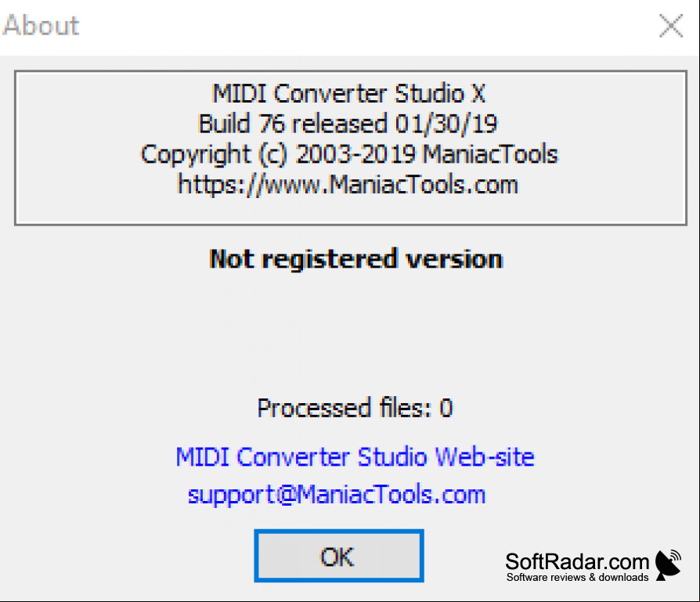Screen dimensions: 700x602
Task: Click the release date 01/30/19
Action: (446, 124)
